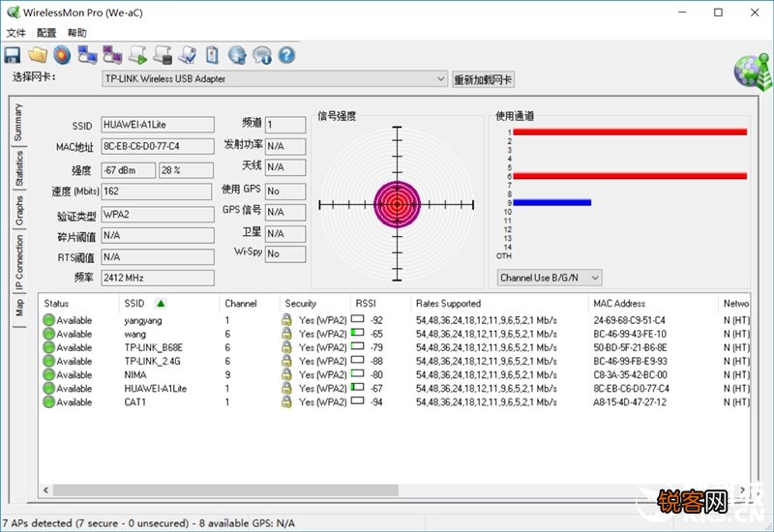Switch to the Map tab
This screenshot has width=774, height=532.
18,308
